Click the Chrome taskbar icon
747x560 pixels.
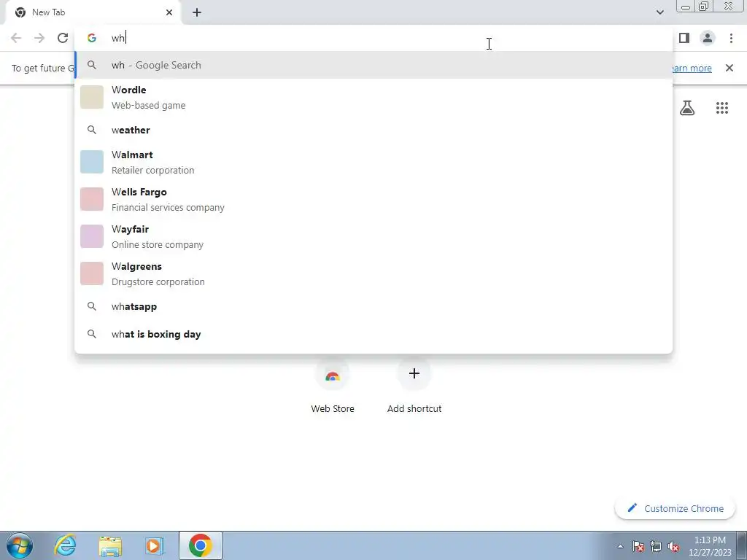pyautogui.click(x=201, y=545)
